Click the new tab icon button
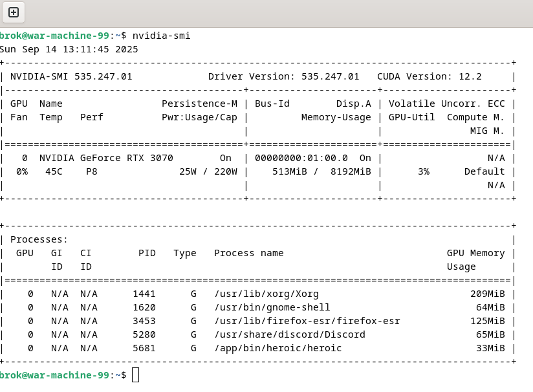Image resolution: width=533 pixels, height=392 pixels. [x=13, y=12]
